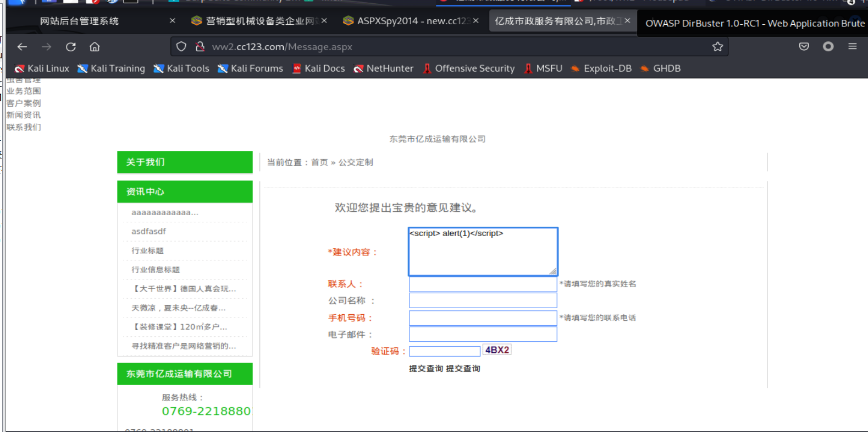
Task: Click the 公司名称 input field
Action: pyautogui.click(x=483, y=300)
